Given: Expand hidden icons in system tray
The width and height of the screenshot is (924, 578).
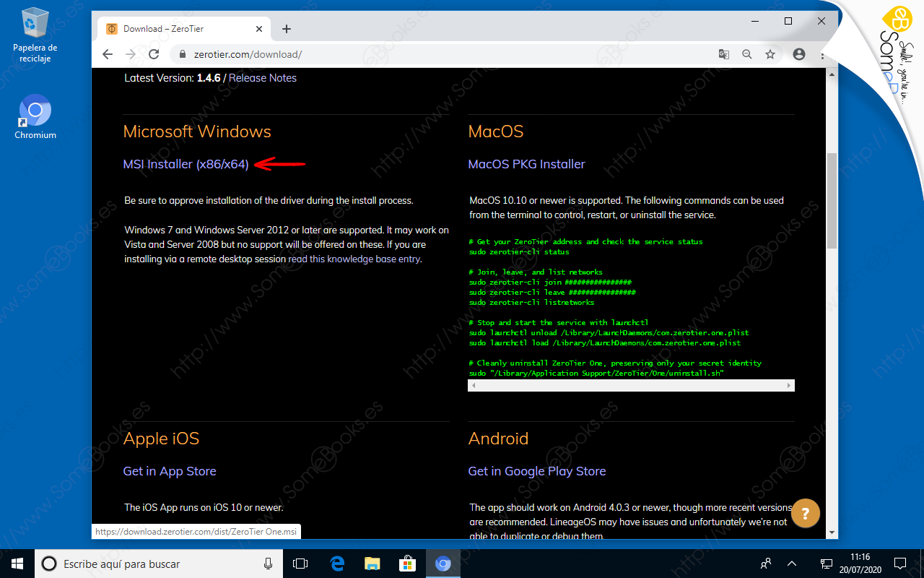Looking at the screenshot, I should tap(792, 563).
